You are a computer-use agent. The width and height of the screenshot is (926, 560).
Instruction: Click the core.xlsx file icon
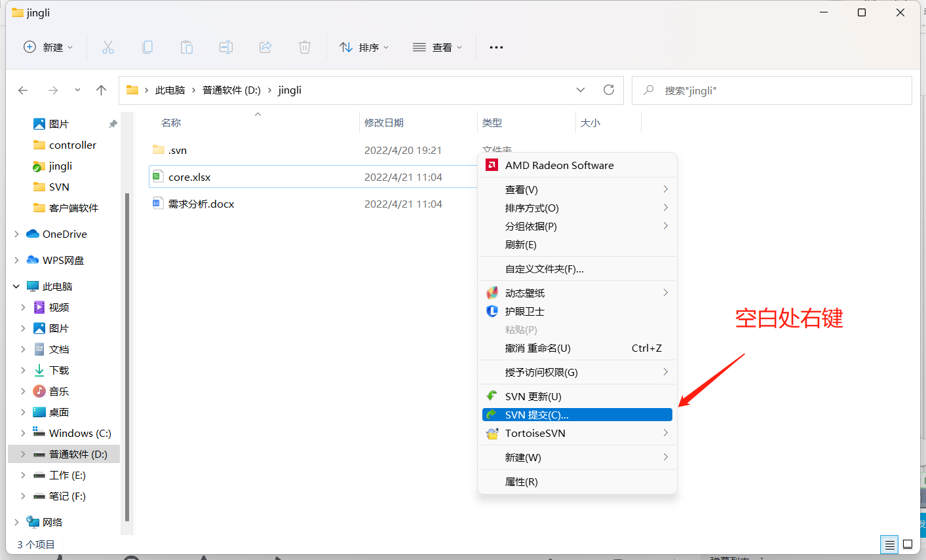click(157, 176)
